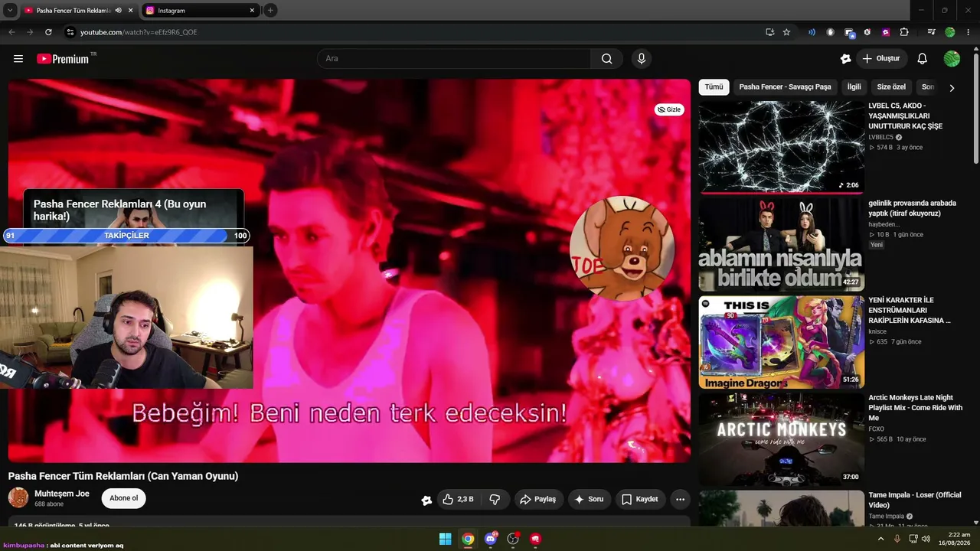Open YouTube notifications bell
The image size is (980, 551).
[923, 59]
